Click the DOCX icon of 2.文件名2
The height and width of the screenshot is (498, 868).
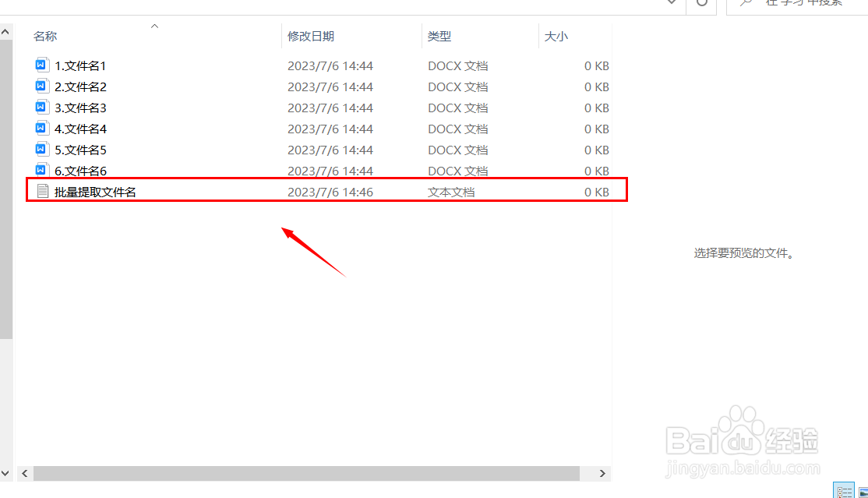pyautogui.click(x=41, y=87)
